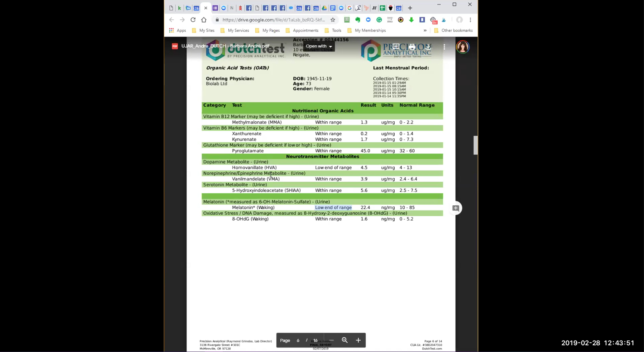The width and height of the screenshot is (644, 352).
Task: Click the '8-OHdG (Waking)' test name
Action: pyautogui.click(x=250, y=219)
